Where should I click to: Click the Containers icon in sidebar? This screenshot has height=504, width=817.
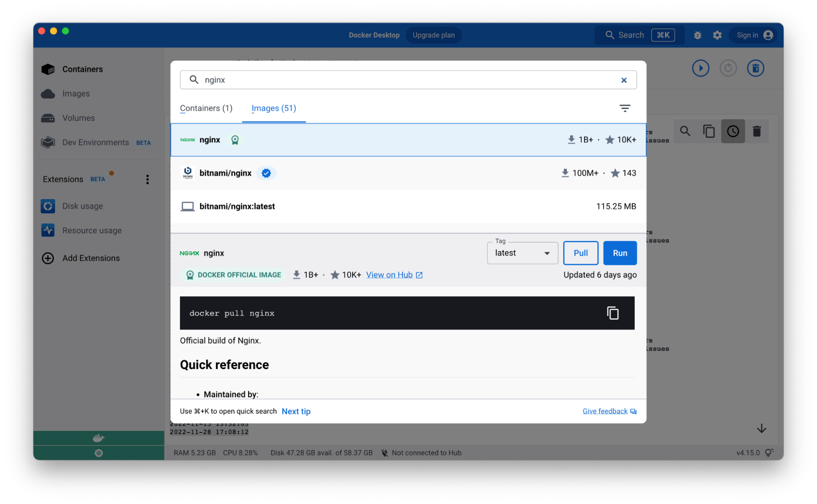pos(49,69)
